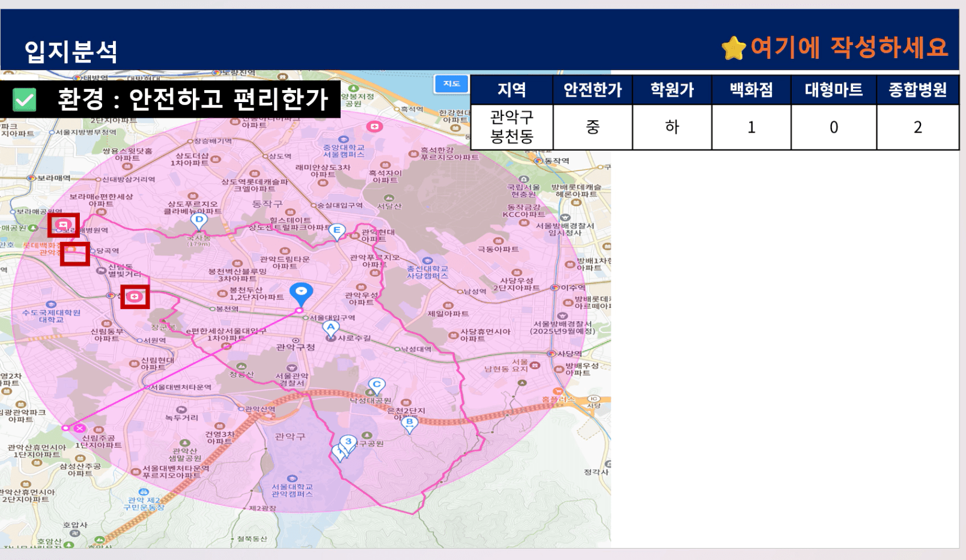This screenshot has height=560, width=966.
Task: Select the 대형마트 table header
Action: [834, 90]
